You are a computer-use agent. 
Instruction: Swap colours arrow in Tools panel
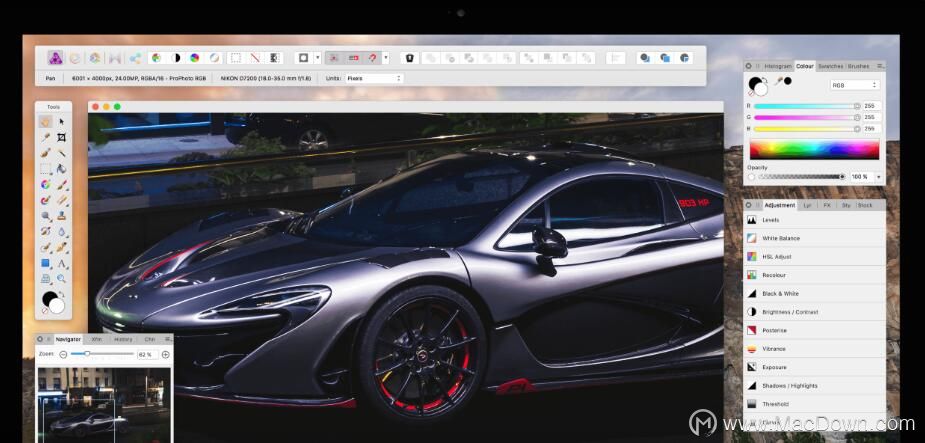click(x=63, y=294)
